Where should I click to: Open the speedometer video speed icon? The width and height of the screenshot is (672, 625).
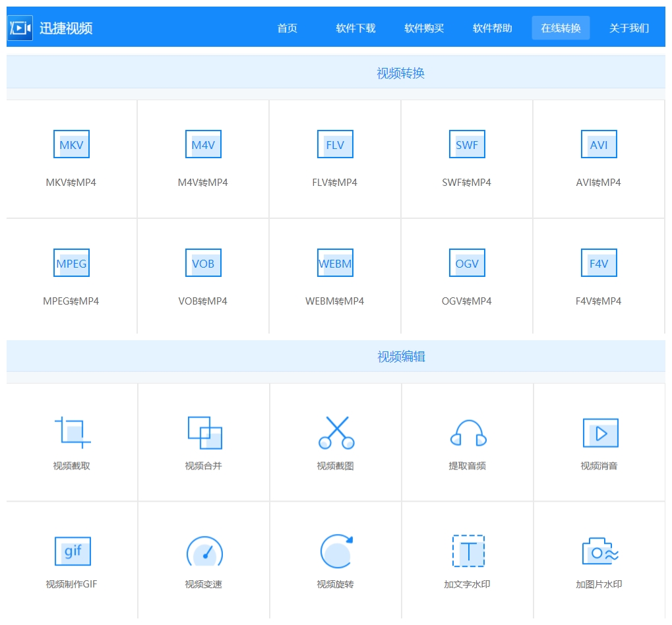[x=205, y=552]
